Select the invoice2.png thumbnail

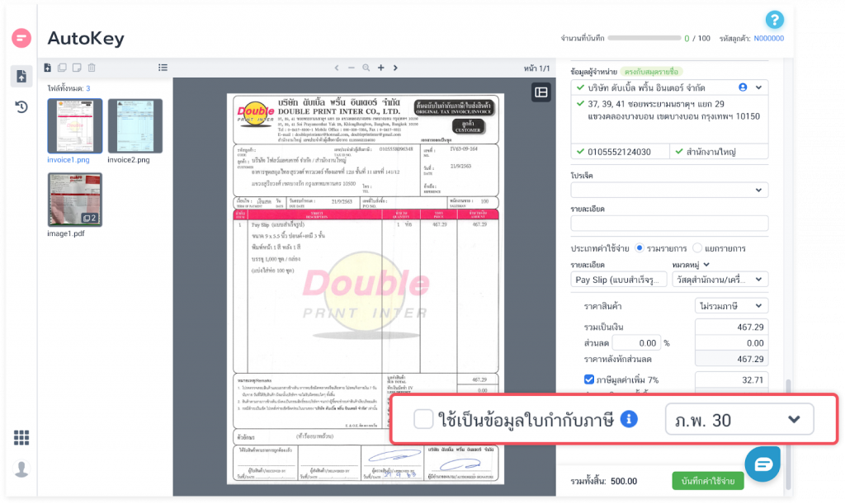[135, 125]
